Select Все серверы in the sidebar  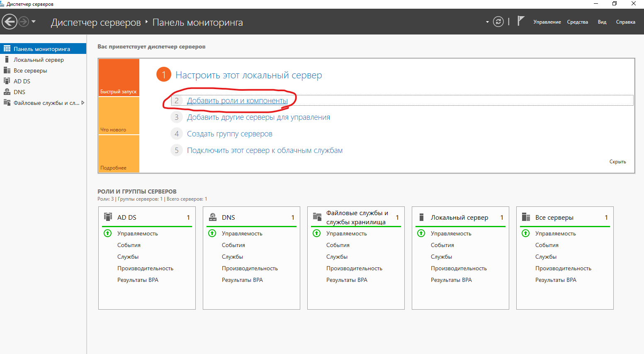pyautogui.click(x=43, y=70)
